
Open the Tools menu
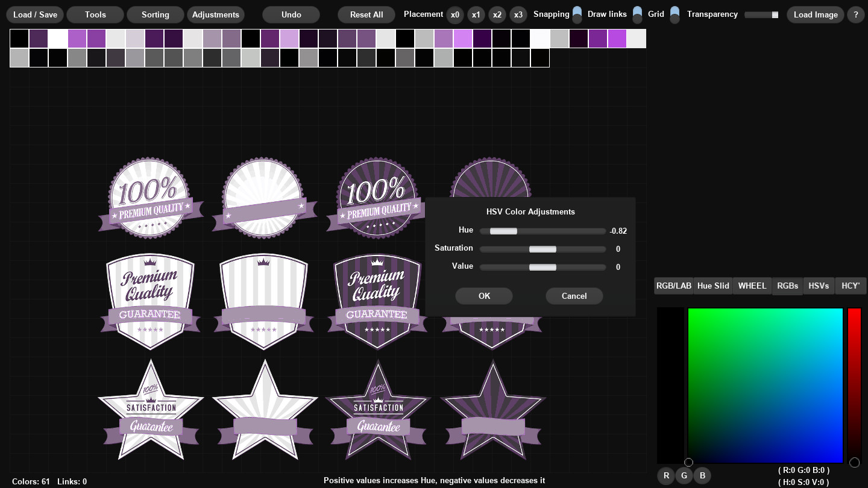tap(95, 14)
